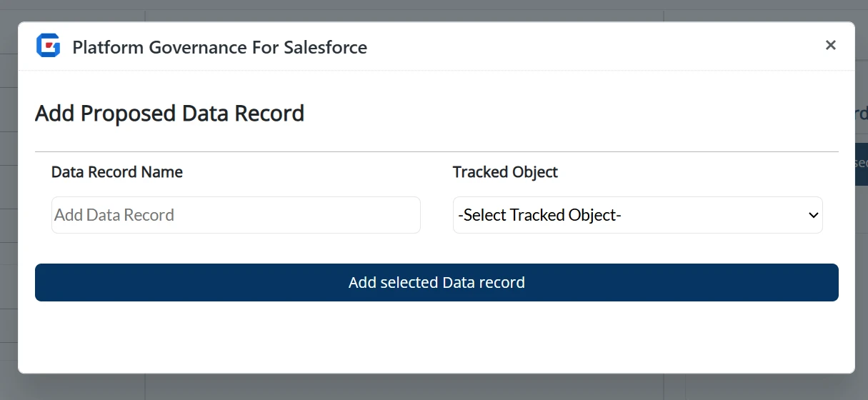Viewport: 868px width, 400px height.
Task: Click the dimmed backdrop right of the dialog
Action: tap(862, 286)
